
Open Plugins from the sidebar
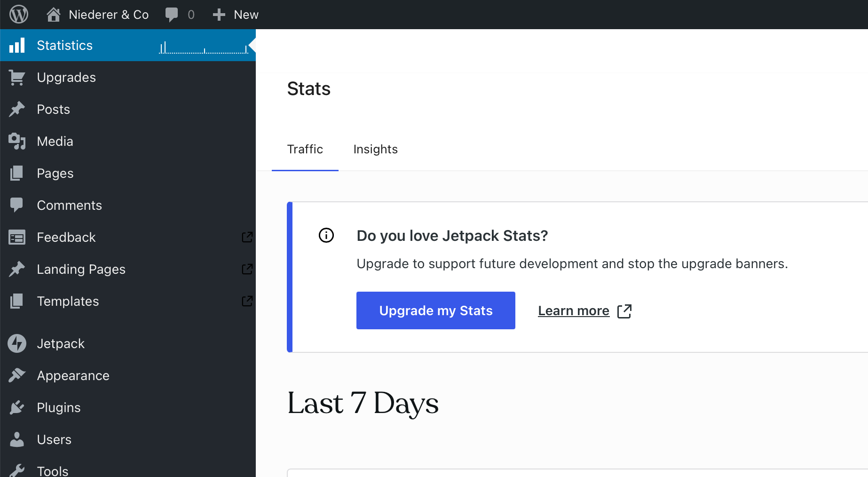click(59, 407)
